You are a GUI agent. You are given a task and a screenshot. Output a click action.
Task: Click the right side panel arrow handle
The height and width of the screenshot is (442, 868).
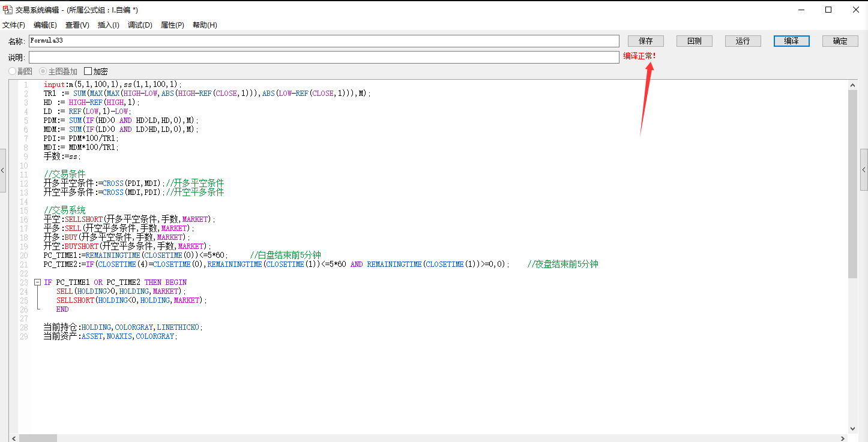864,170
